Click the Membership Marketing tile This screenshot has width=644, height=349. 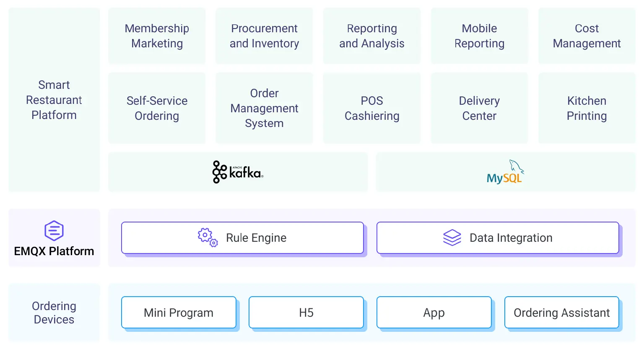pos(157,36)
